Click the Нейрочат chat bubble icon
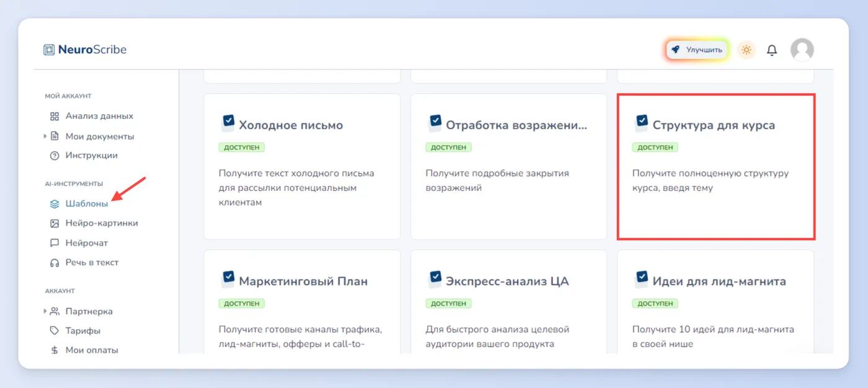 pos(55,243)
